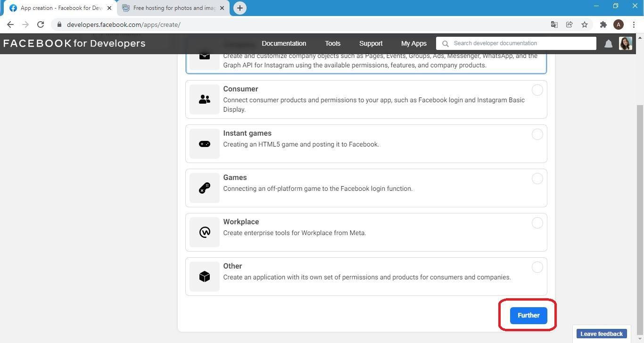
Task: Open the Chrome three-dot menu
Action: [634, 24]
